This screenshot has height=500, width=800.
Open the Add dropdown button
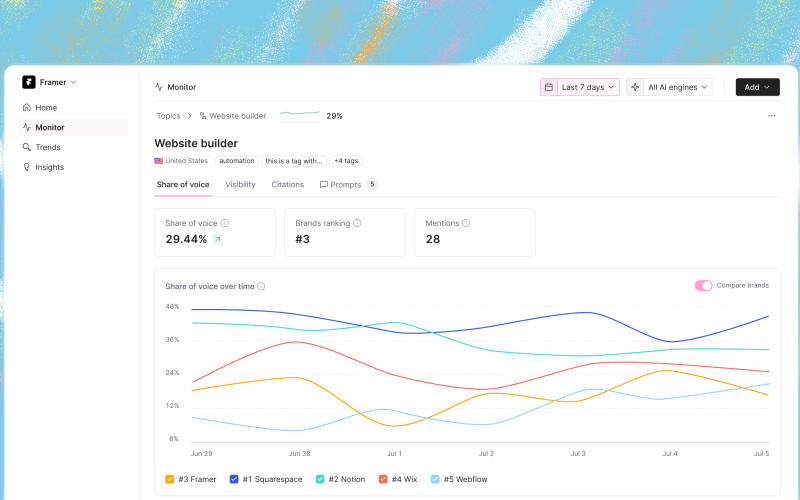[758, 87]
